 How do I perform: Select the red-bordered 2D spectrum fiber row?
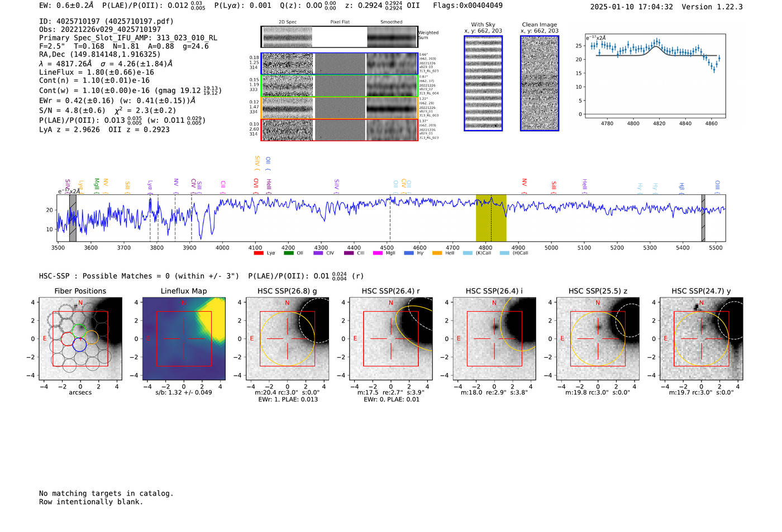[x=340, y=130]
